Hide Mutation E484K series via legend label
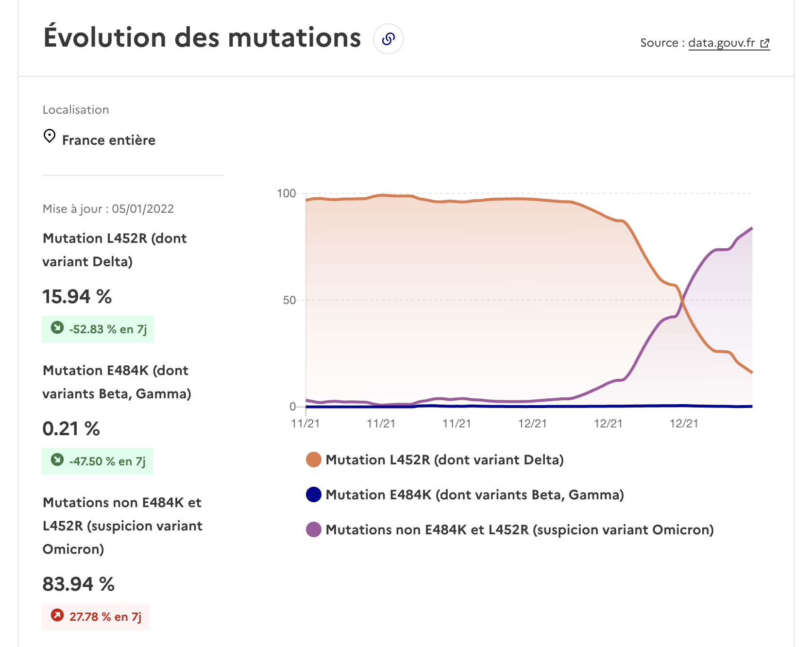 pos(474,494)
